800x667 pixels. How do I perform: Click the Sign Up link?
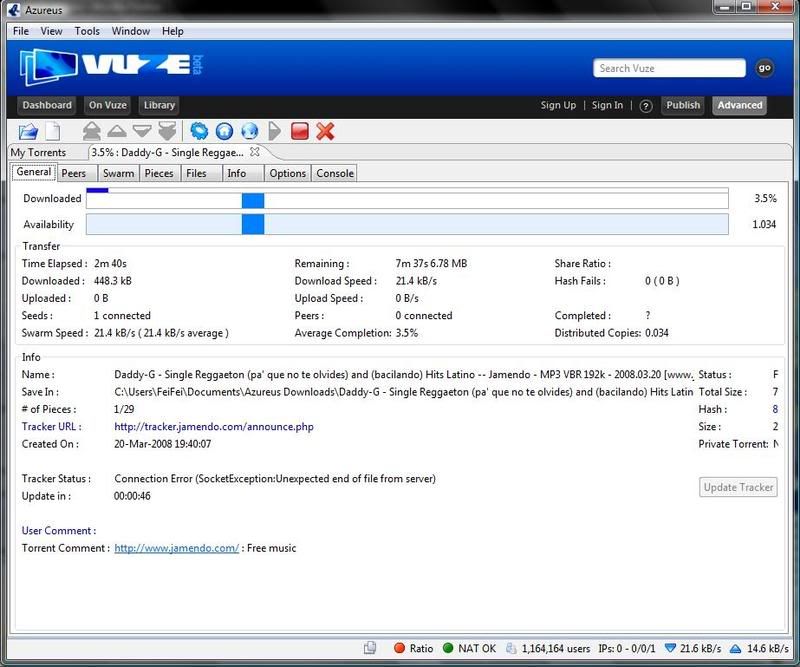click(558, 105)
